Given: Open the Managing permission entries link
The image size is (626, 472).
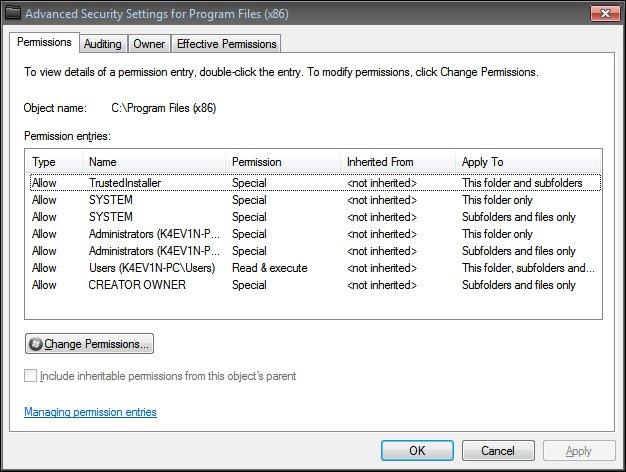Looking at the screenshot, I should (x=90, y=412).
